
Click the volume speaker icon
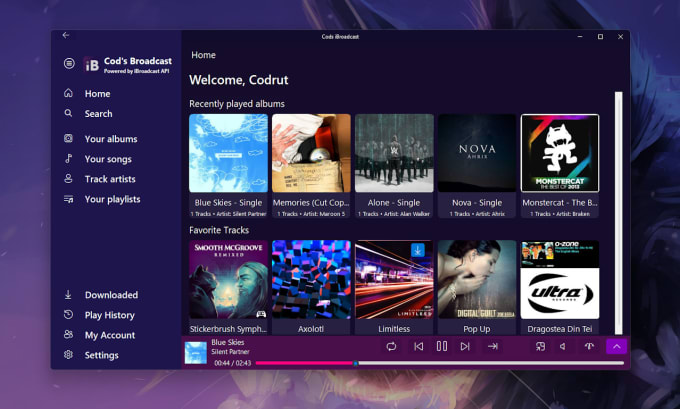coord(563,346)
